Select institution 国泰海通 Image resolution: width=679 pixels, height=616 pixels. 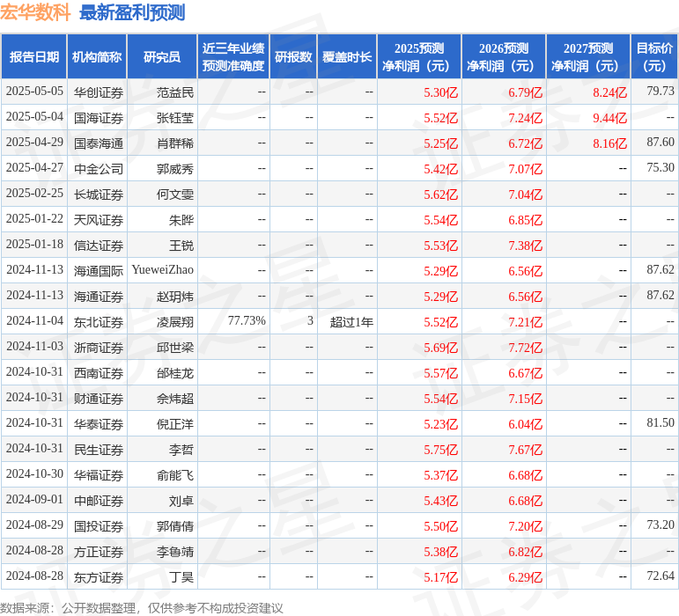coord(99,143)
